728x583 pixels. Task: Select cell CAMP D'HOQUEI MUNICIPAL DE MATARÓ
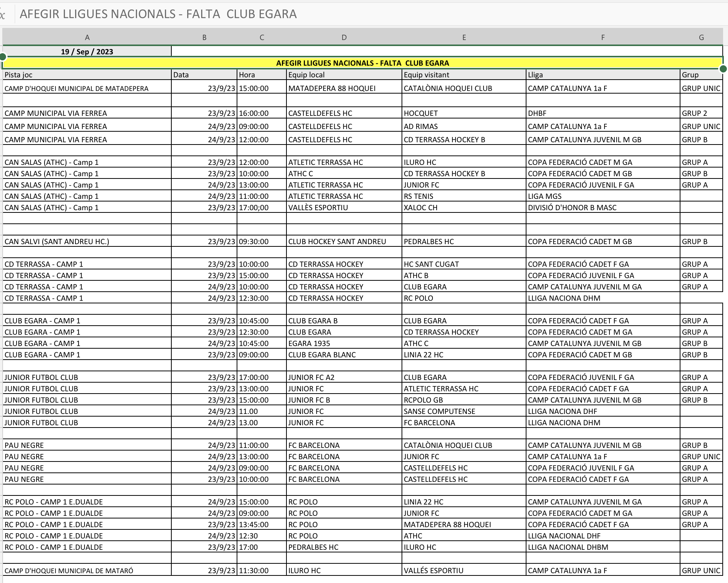87,570
